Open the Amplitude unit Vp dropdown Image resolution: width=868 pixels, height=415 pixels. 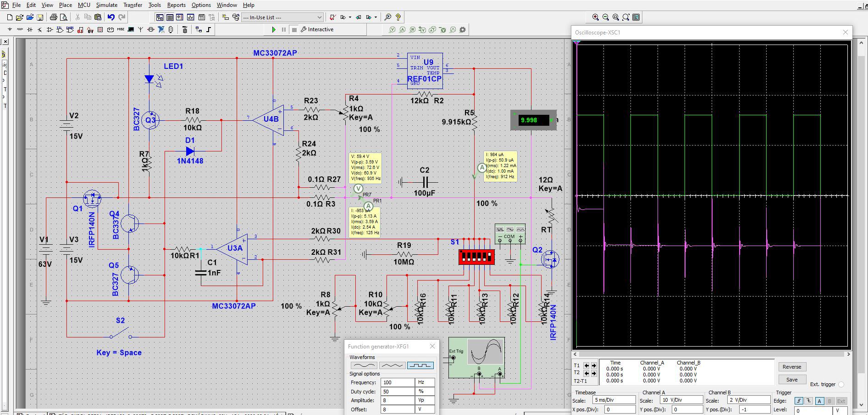point(424,400)
